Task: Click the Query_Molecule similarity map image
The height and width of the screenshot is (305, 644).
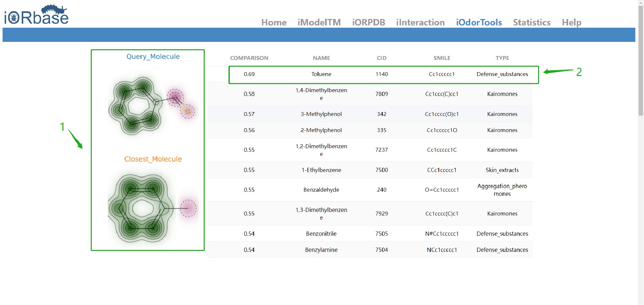Action: tap(153, 106)
